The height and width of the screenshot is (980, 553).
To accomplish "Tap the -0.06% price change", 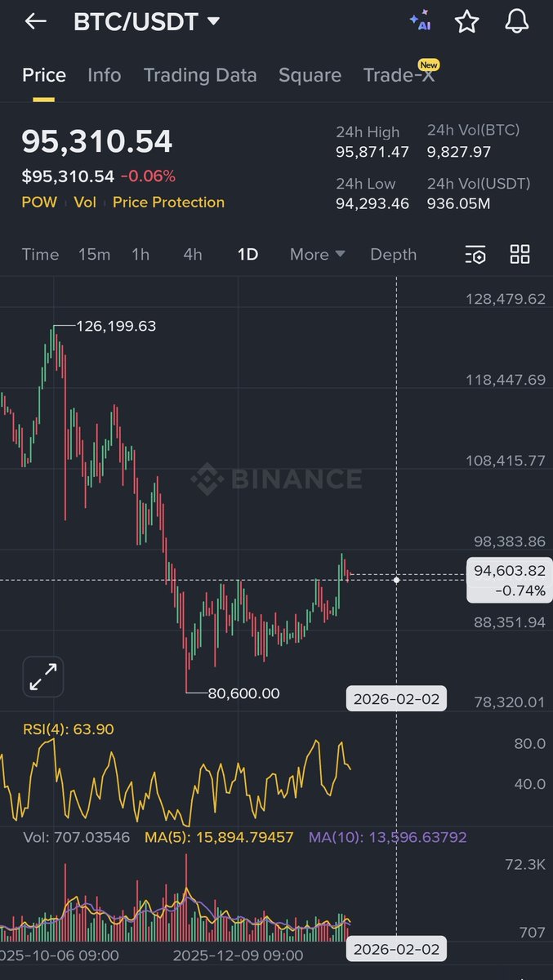I will 148,176.
